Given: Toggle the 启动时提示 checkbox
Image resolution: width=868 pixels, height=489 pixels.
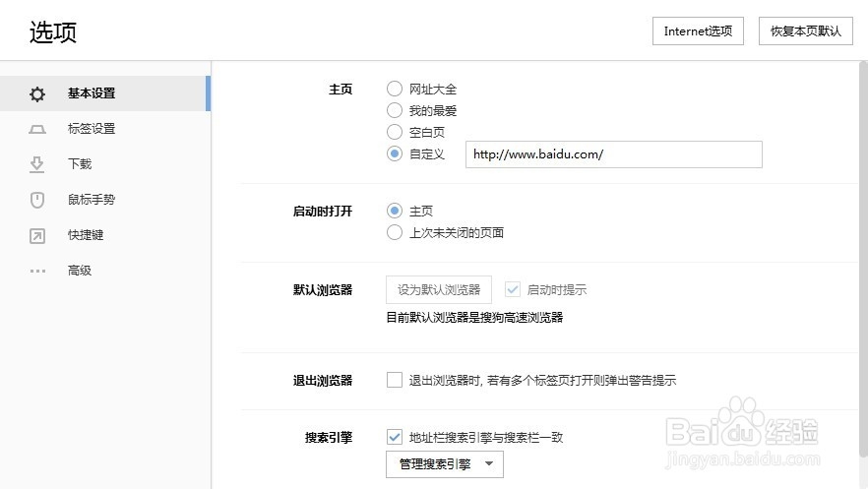Looking at the screenshot, I should tap(513, 289).
